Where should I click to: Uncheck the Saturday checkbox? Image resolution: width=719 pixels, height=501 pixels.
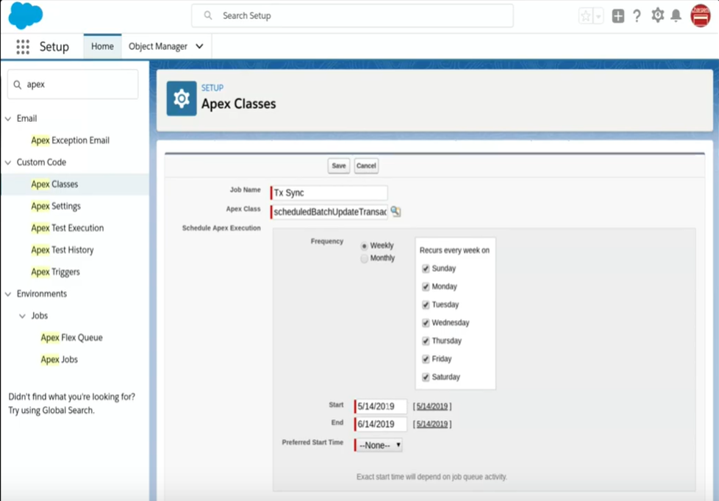pos(426,377)
